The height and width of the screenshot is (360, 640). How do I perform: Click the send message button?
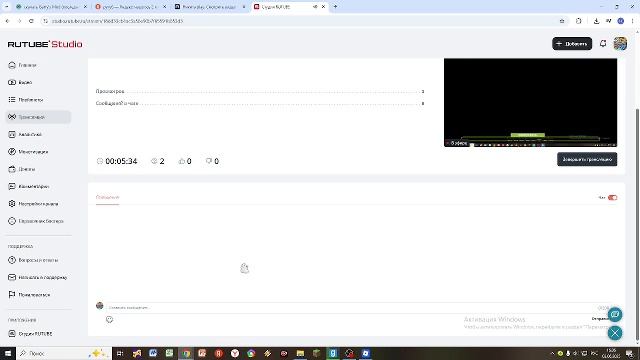(x=600, y=319)
